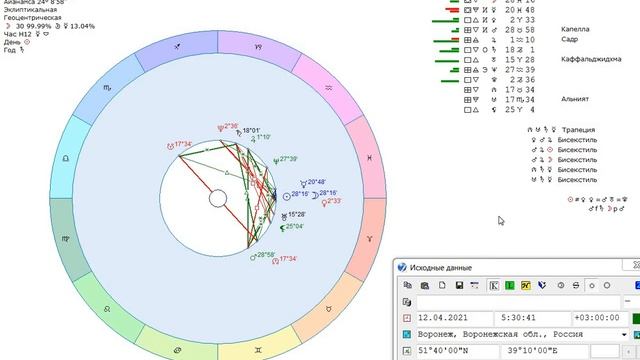The image size is (640, 360).
Task: Select the large circle option in toolbar
Action: click(607, 285)
